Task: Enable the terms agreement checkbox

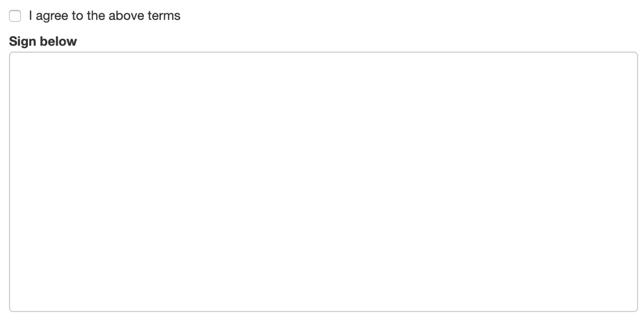Action: tap(15, 16)
